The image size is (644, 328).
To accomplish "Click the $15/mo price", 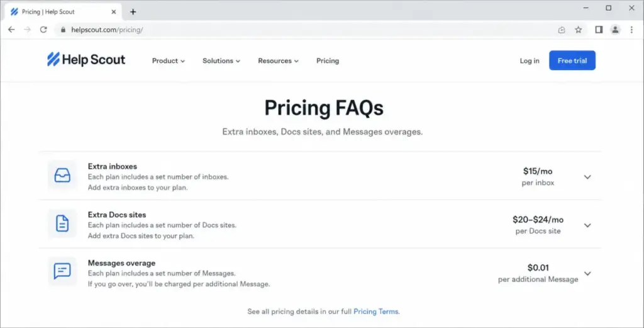I will (538, 171).
